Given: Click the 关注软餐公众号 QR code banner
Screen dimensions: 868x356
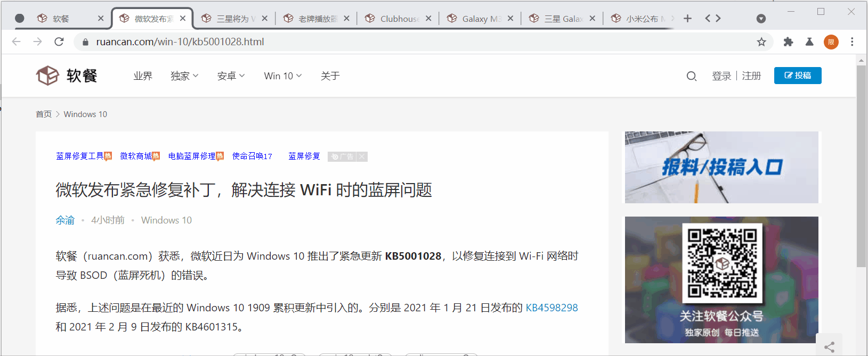Looking at the screenshot, I should (721, 280).
